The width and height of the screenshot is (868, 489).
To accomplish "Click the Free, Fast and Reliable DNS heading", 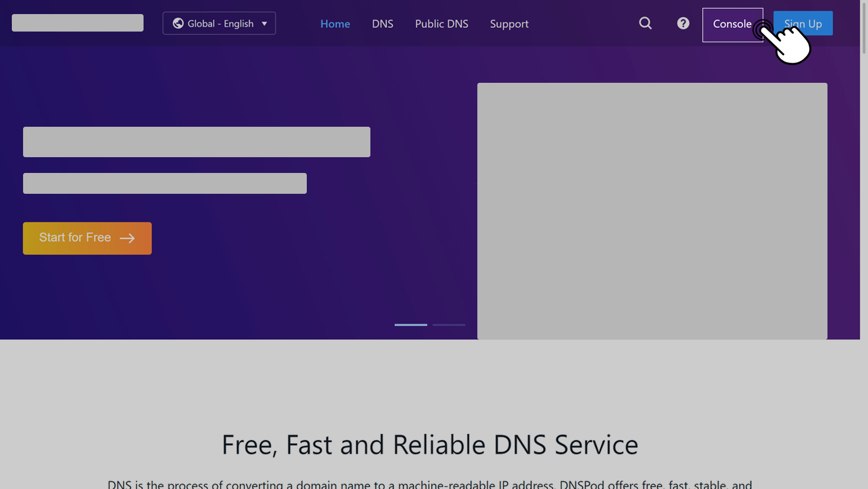I will 429,444.
